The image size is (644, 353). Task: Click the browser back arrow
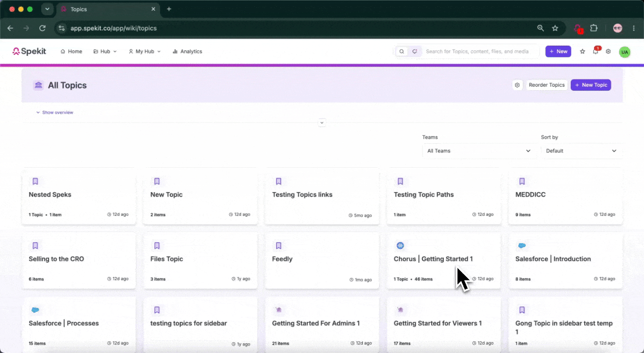10,28
